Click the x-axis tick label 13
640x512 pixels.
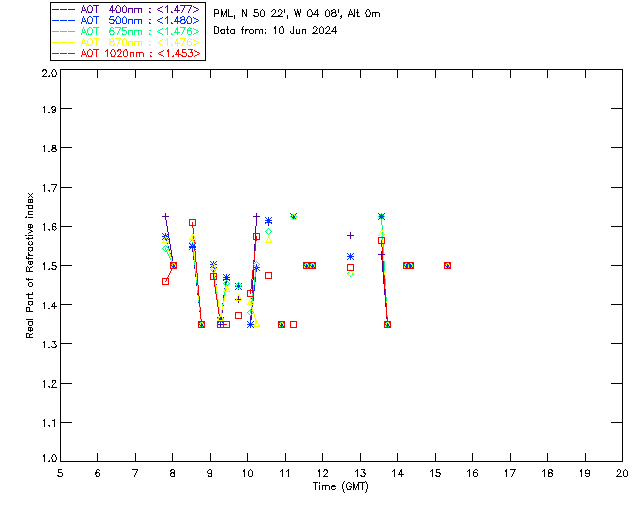coord(360,473)
